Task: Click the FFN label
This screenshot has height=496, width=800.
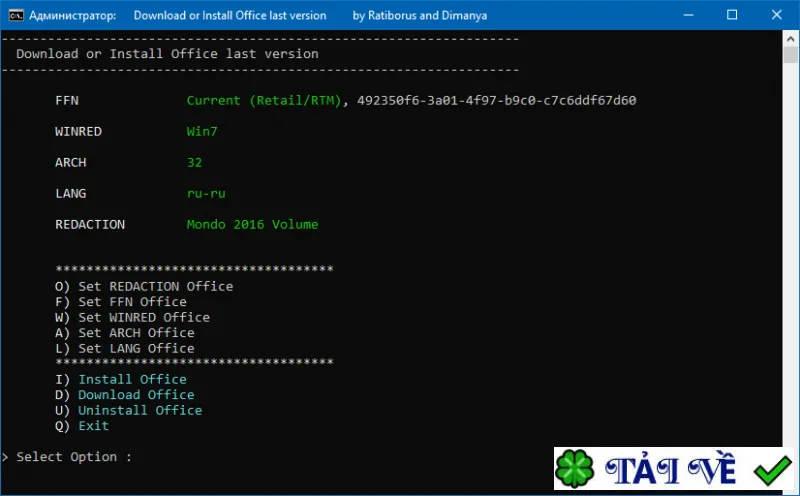Action: tap(67, 101)
